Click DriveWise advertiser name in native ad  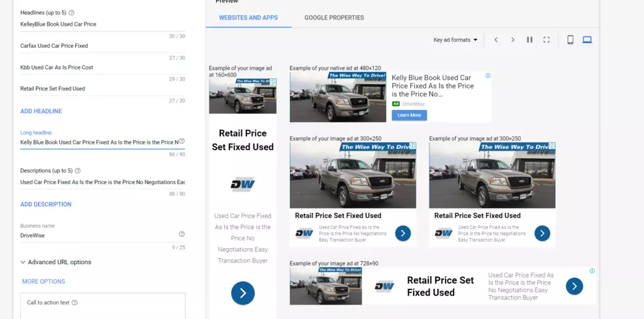(x=414, y=104)
